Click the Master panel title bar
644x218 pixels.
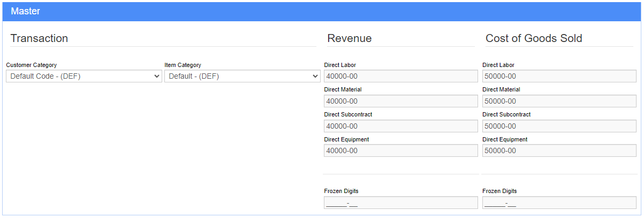coord(322,11)
